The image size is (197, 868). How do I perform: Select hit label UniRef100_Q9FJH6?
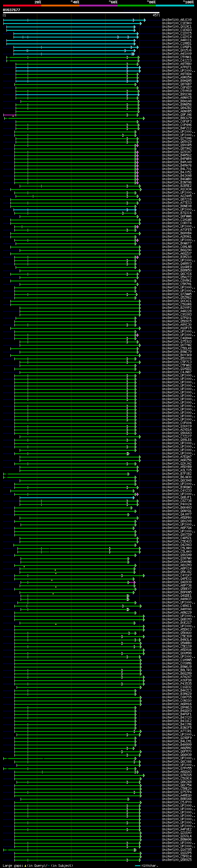tap(177, 115)
